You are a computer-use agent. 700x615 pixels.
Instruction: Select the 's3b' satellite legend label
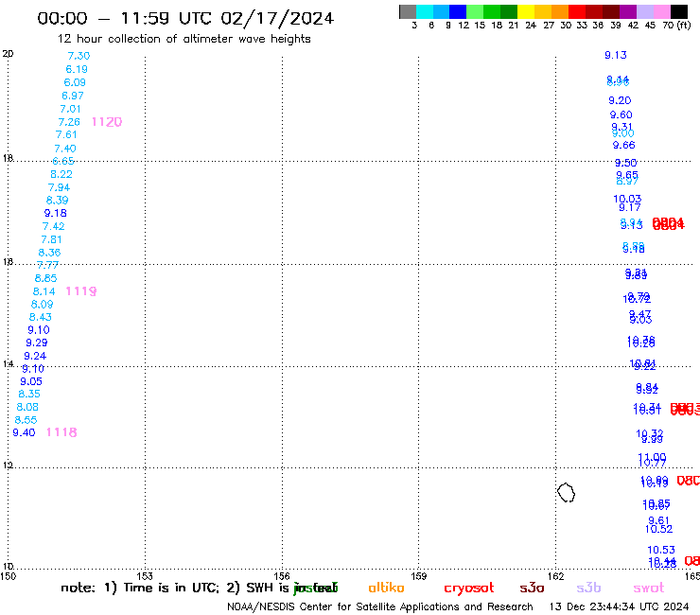click(x=588, y=588)
